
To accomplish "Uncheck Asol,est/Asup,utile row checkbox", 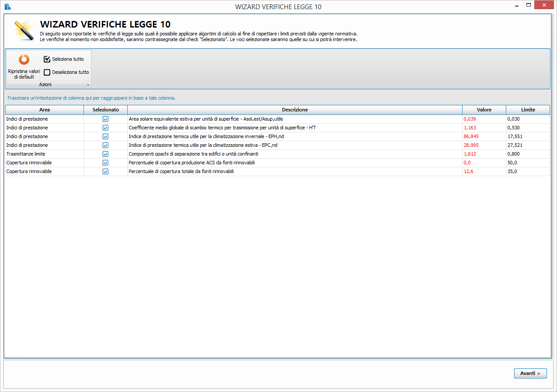I will coord(105,119).
